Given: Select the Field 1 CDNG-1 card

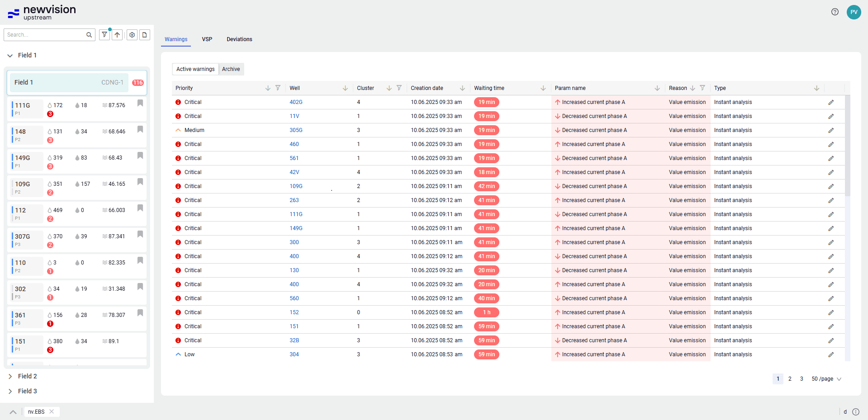Looking at the screenshot, I should coord(77,82).
